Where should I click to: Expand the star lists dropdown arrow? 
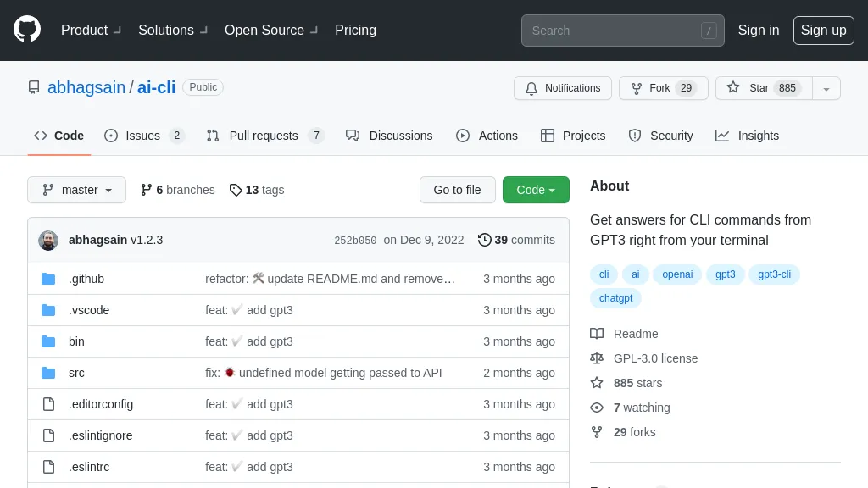[826, 88]
